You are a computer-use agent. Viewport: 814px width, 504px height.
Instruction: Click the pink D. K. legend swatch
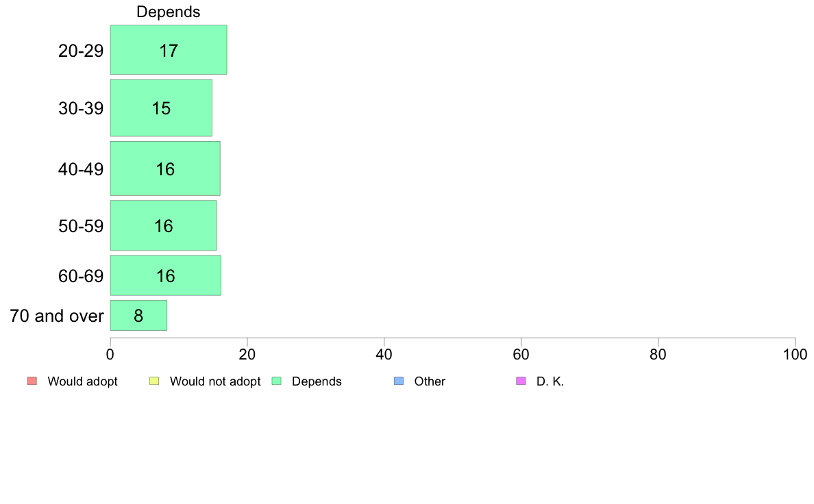coord(521,381)
